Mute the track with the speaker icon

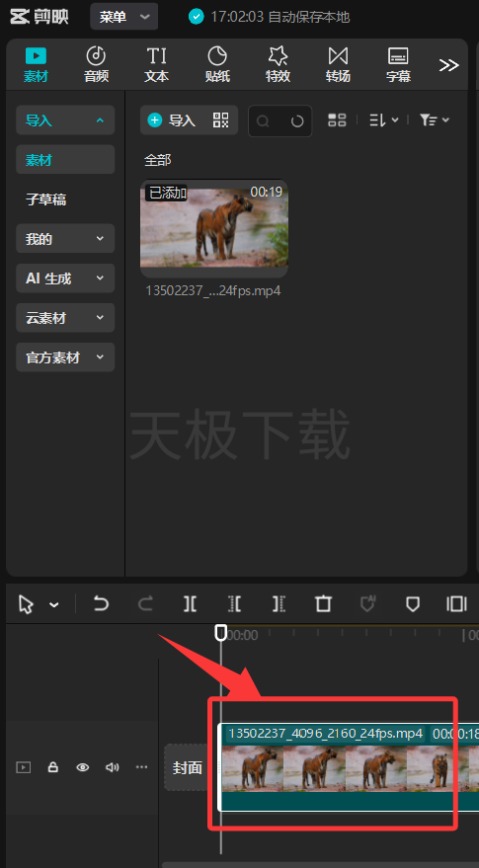click(x=113, y=767)
